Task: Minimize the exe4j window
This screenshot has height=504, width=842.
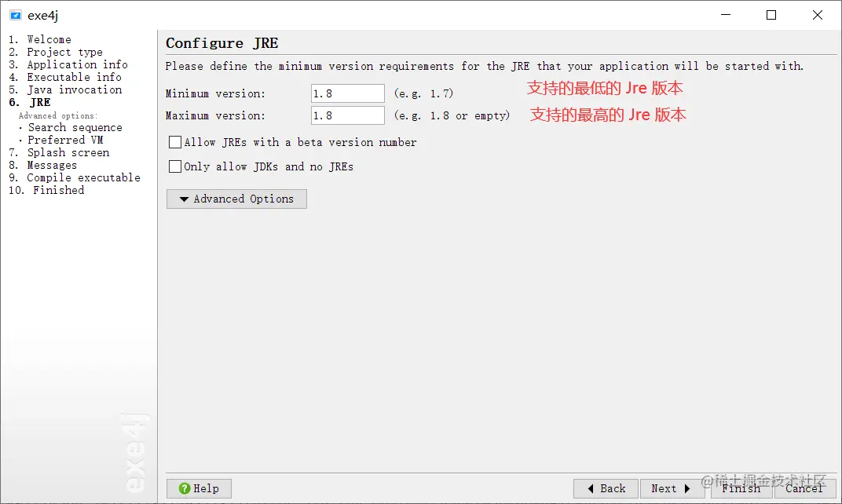Action: [726, 15]
